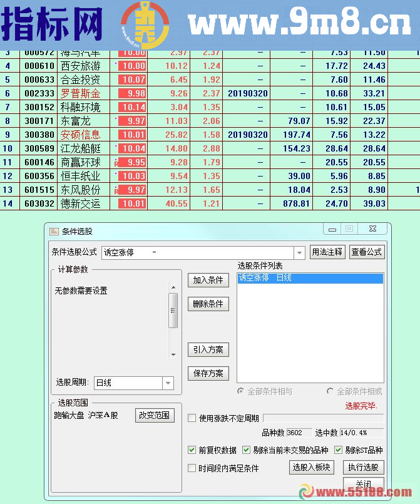
Task: Click the 选中数 14/0.4% field
Action: point(361,433)
